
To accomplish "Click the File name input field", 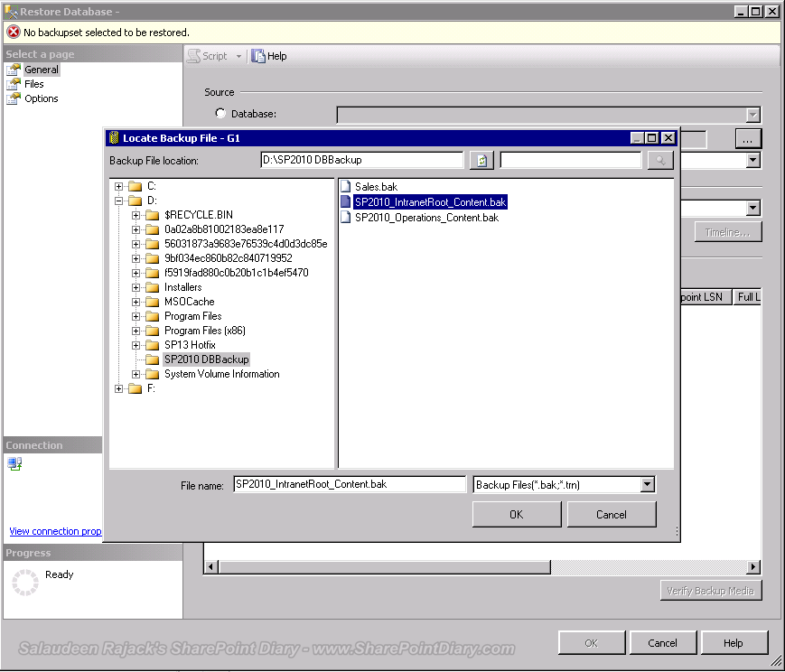I will [x=350, y=484].
